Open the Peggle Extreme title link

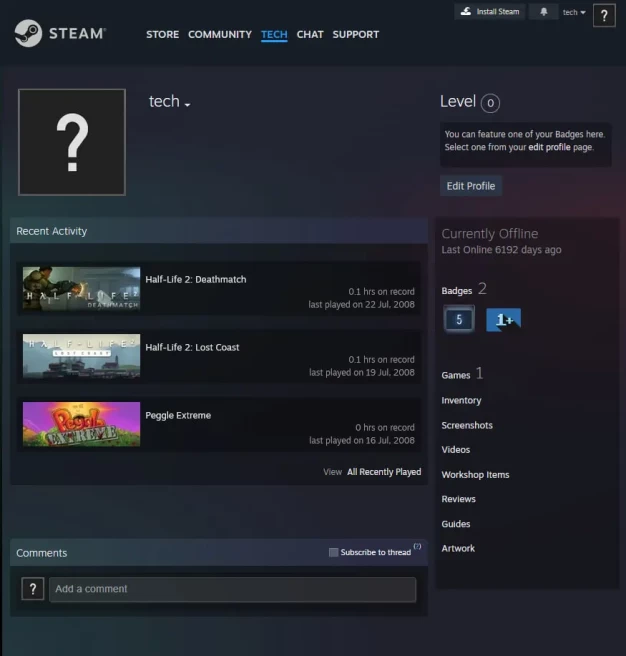point(178,415)
